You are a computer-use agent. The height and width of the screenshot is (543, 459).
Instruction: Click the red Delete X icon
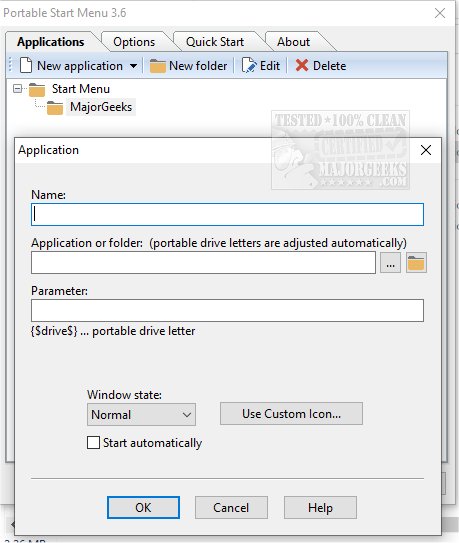(x=302, y=65)
